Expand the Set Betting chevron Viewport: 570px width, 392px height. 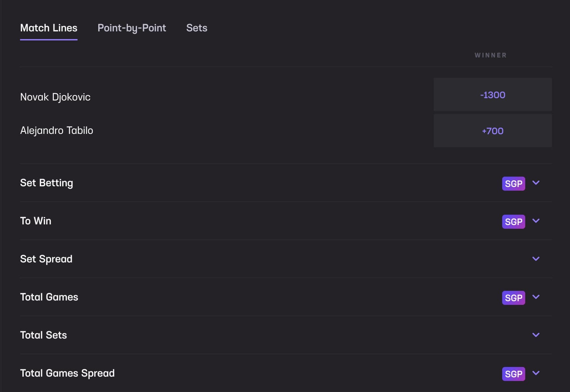[536, 183]
